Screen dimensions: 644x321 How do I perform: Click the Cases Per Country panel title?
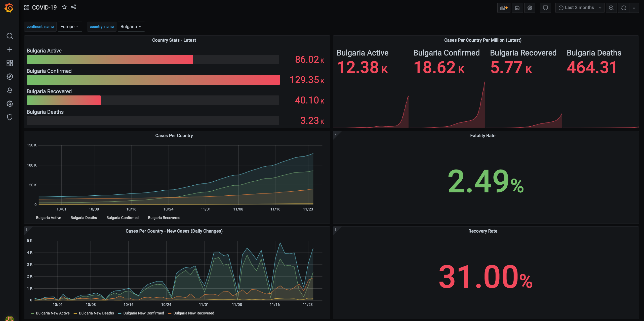(174, 136)
